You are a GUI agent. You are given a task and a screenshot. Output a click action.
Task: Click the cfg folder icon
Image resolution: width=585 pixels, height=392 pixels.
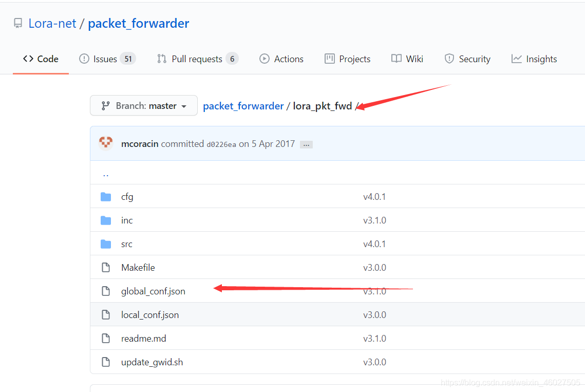106,197
